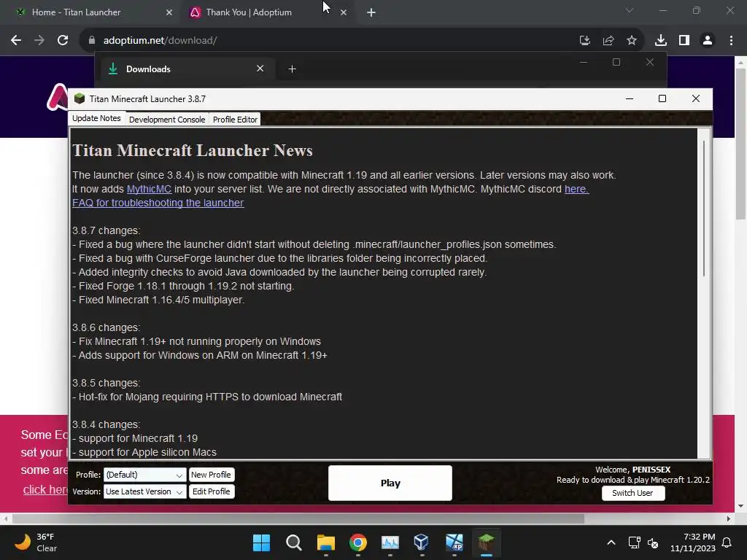This screenshot has height=560, width=747.
Task: Open the VirtualBox cube taskbar icon
Action: click(422, 542)
